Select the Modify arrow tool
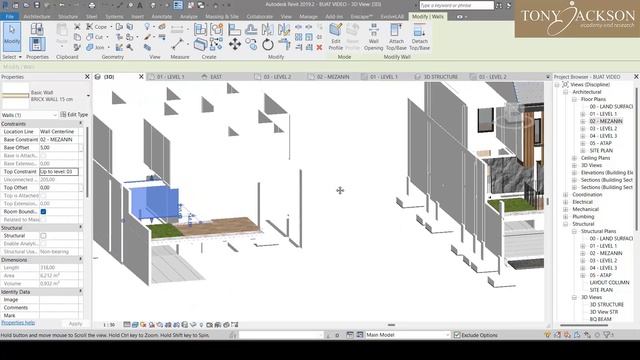This screenshot has width=640, height=360. click(x=12, y=36)
